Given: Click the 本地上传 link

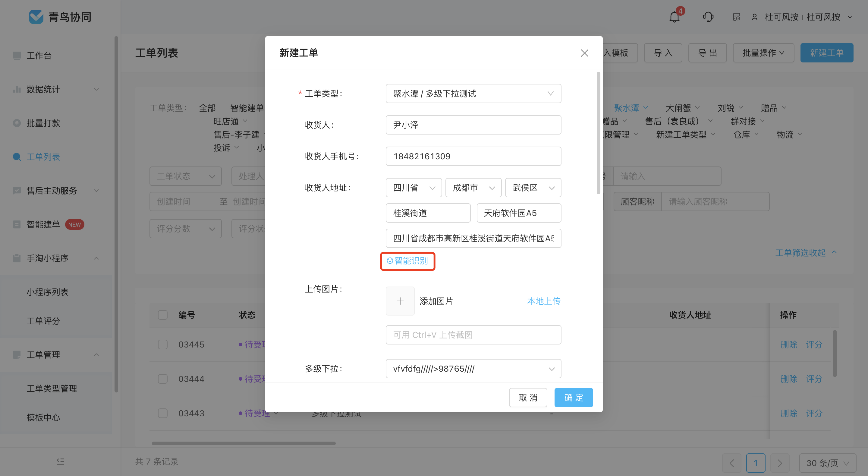Looking at the screenshot, I should [543, 301].
